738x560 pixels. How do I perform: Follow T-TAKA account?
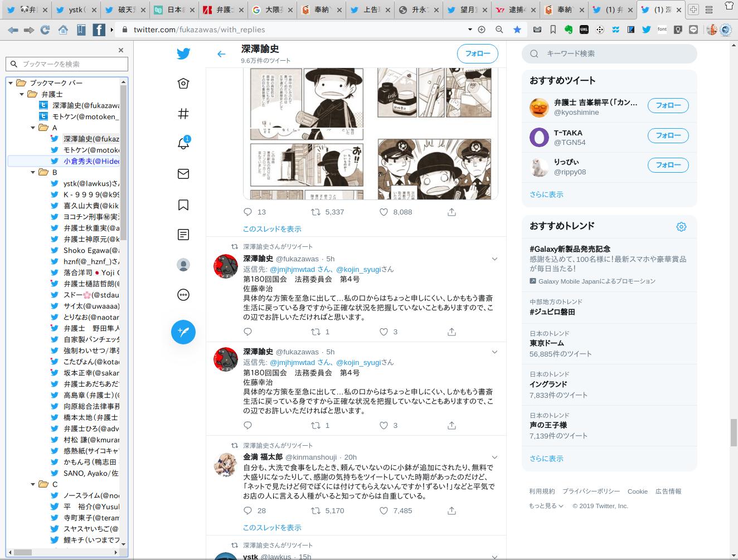click(x=668, y=135)
